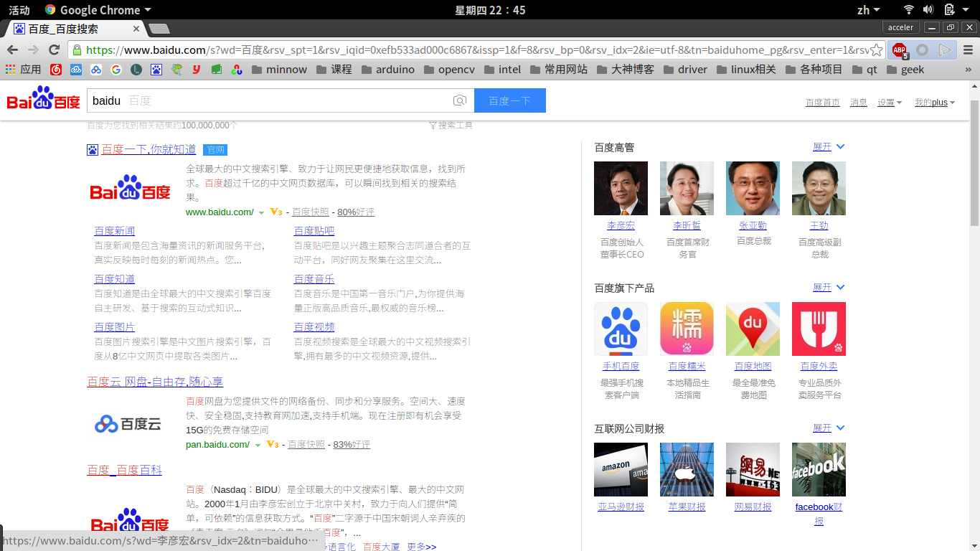Click the dropdown arrow after www.baidu.com/
The height and width of the screenshot is (551, 980).
point(261,213)
